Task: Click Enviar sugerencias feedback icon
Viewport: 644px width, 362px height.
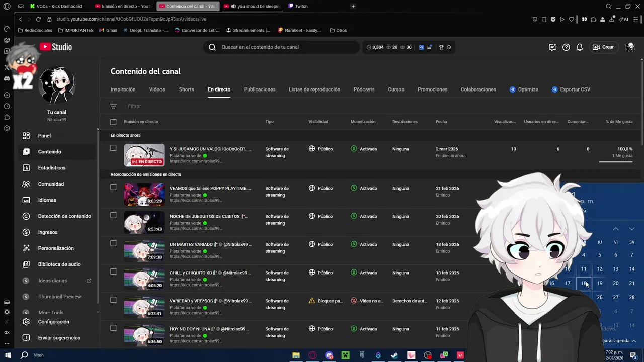Action: point(26,338)
